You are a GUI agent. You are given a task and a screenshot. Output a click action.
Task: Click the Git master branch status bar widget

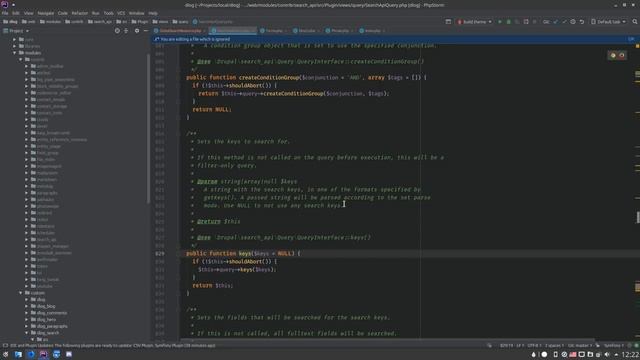coord(580,345)
